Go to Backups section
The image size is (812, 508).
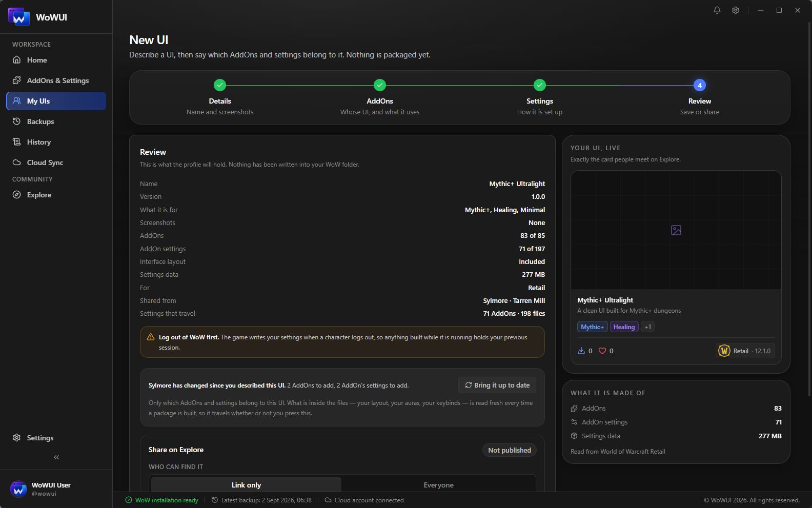click(56, 121)
